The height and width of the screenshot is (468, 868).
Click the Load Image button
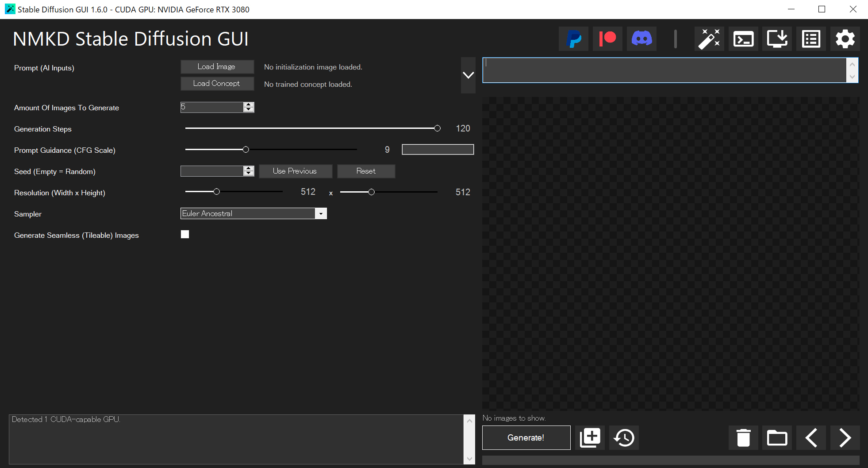click(x=217, y=66)
